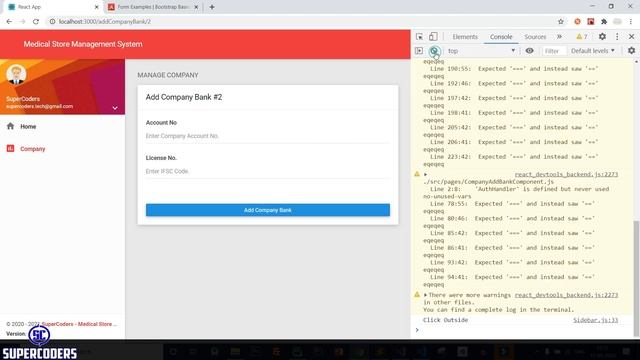640x360 pixels.
Task: Switch to the Console tab
Action: tap(501, 37)
